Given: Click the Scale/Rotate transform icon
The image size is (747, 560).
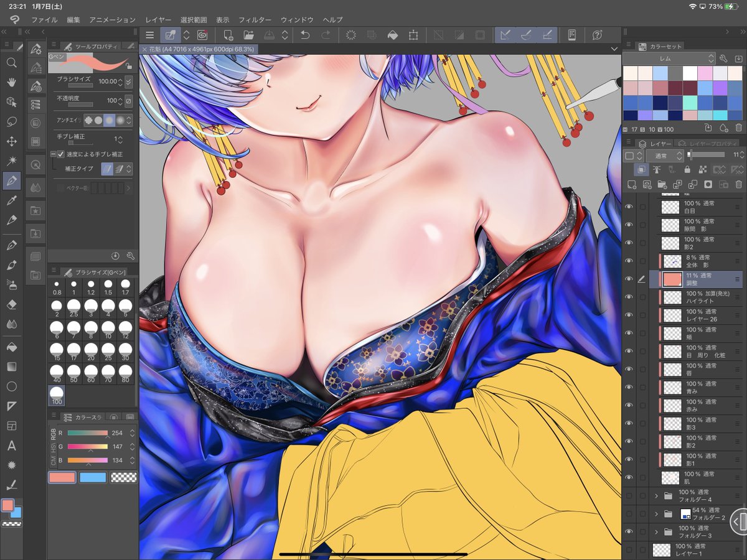Looking at the screenshot, I should 413,35.
